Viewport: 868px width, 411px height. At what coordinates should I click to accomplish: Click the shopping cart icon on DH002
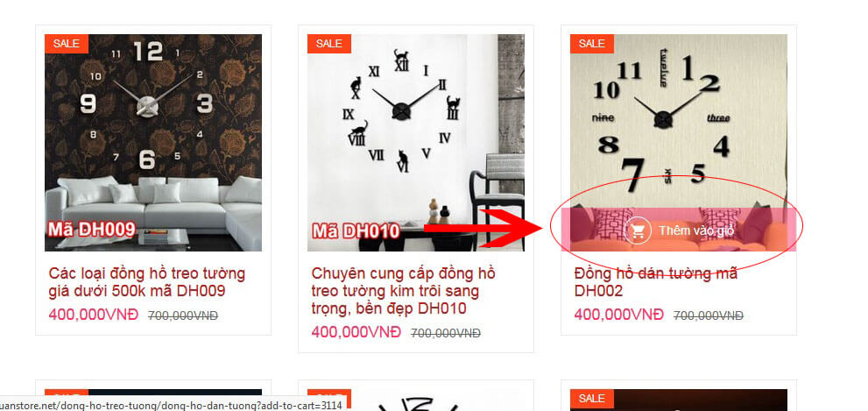click(637, 230)
